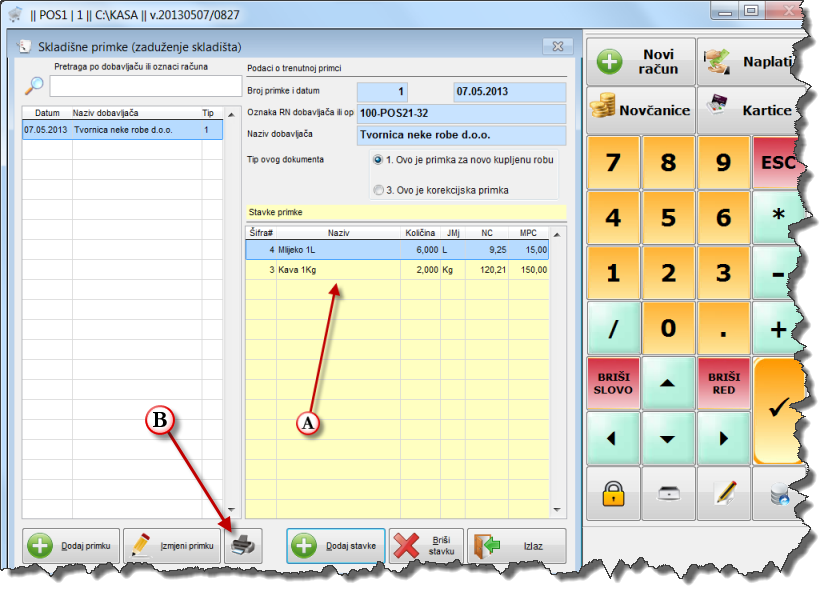Click the 'Naziv' column header in items table

point(338,232)
